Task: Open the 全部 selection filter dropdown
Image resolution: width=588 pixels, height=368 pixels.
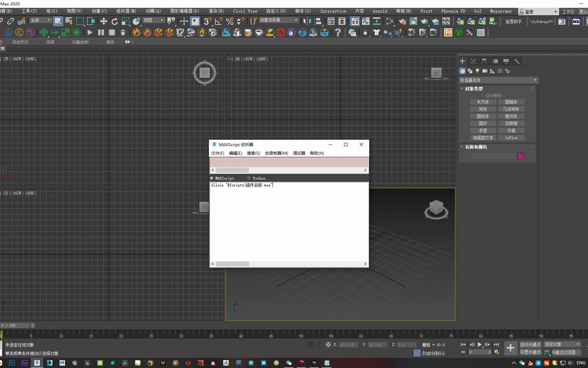Action: pos(40,20)
